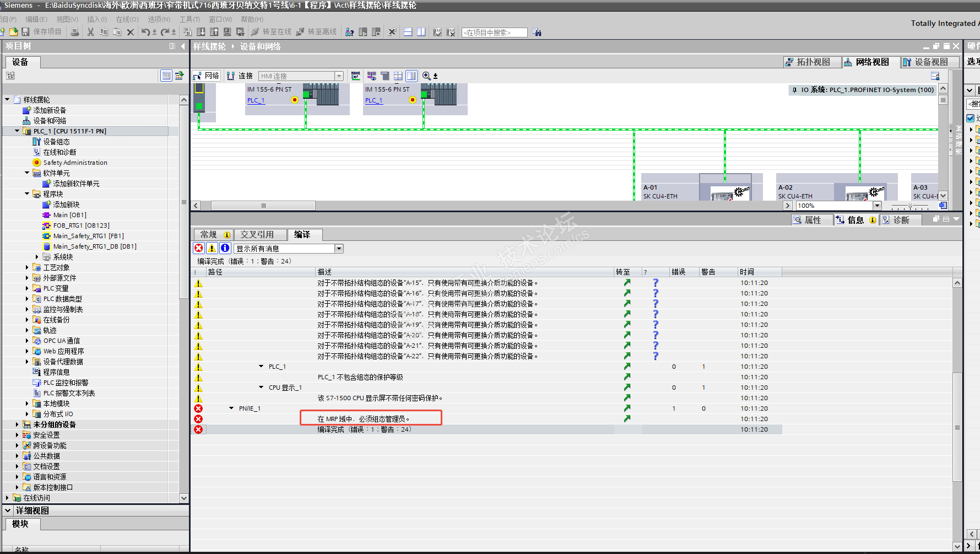Click help question mark for A-15 warning
Screen dimensions: 980x554
tap(656, 283)
